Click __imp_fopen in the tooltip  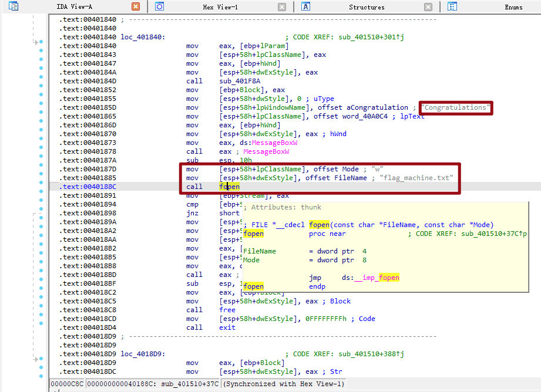click(x=377, y=278)
